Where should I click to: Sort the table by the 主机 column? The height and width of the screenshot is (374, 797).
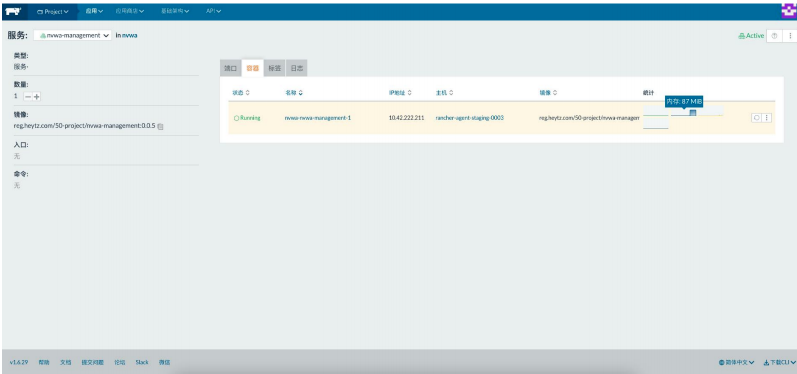point(444,93)
